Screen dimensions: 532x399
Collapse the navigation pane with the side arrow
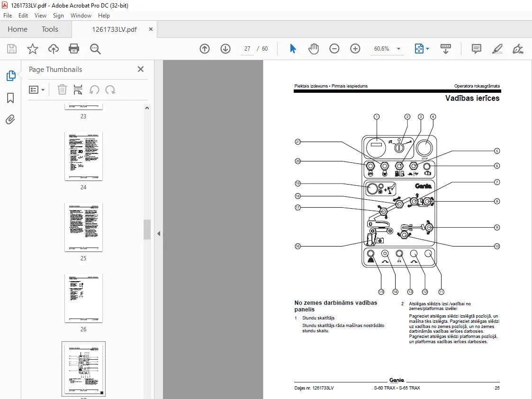158,233
